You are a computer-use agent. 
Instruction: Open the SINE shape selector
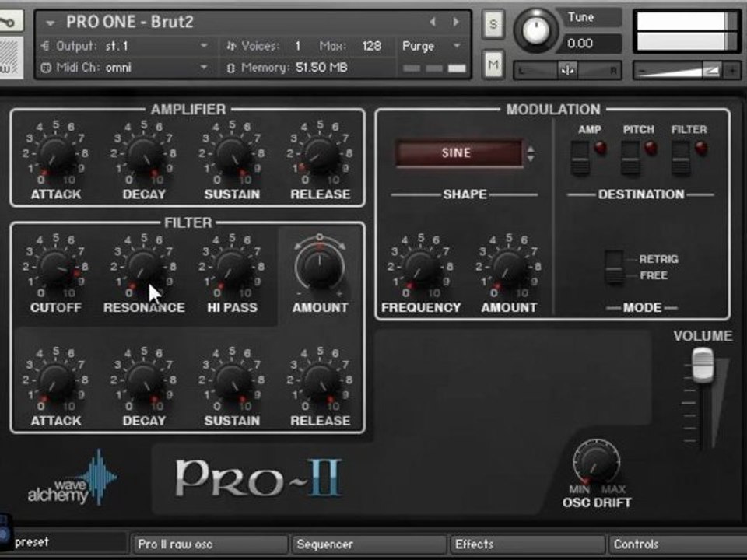point(458,152)
